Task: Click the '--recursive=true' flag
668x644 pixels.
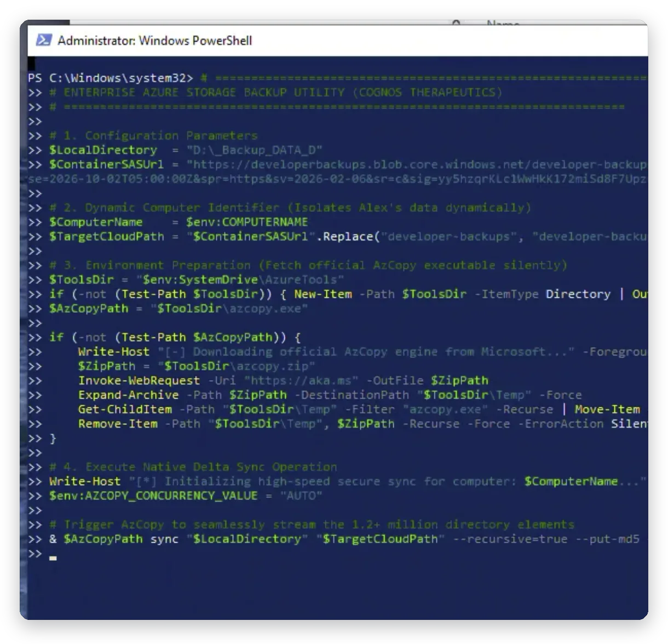Action: (x=510, y=539)
